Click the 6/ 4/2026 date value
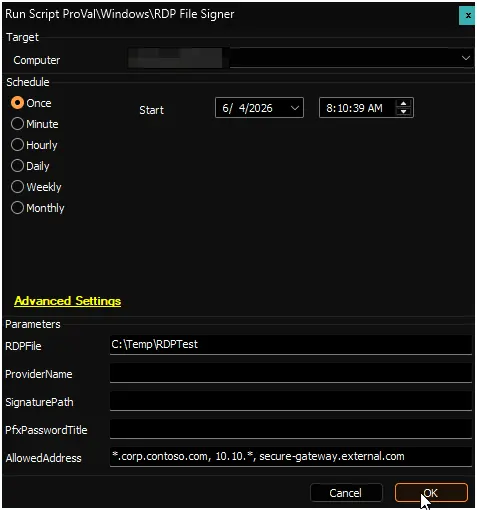Viewport: 477px width, 510px height. (x=247, y=108)
